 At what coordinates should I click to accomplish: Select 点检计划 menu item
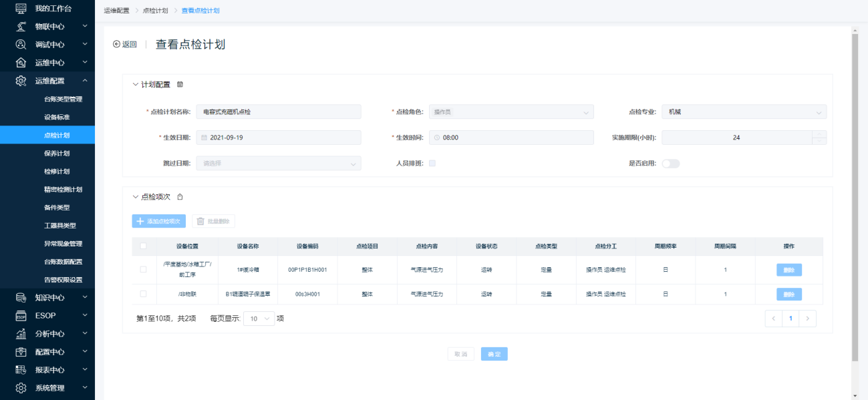point(47,135)
